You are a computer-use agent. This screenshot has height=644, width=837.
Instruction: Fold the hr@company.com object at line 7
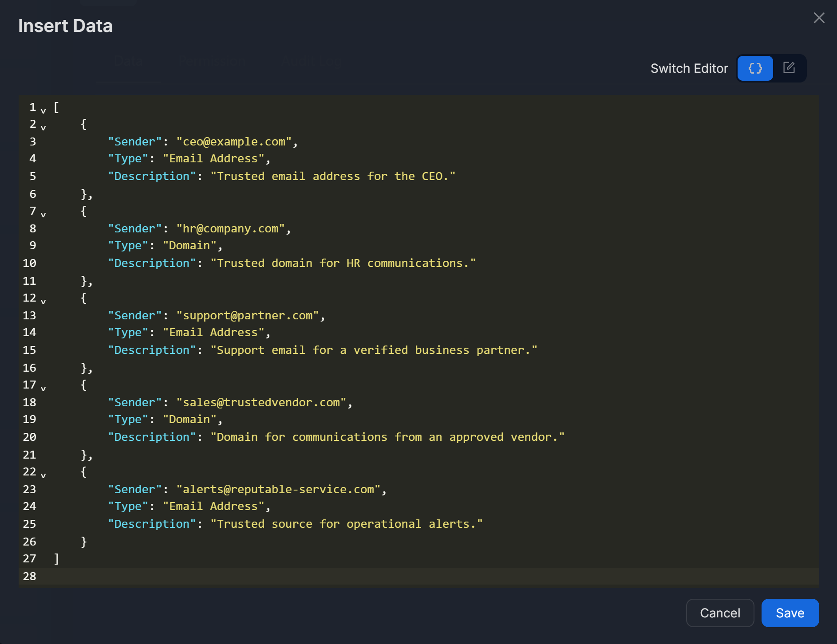coord(43,215)
